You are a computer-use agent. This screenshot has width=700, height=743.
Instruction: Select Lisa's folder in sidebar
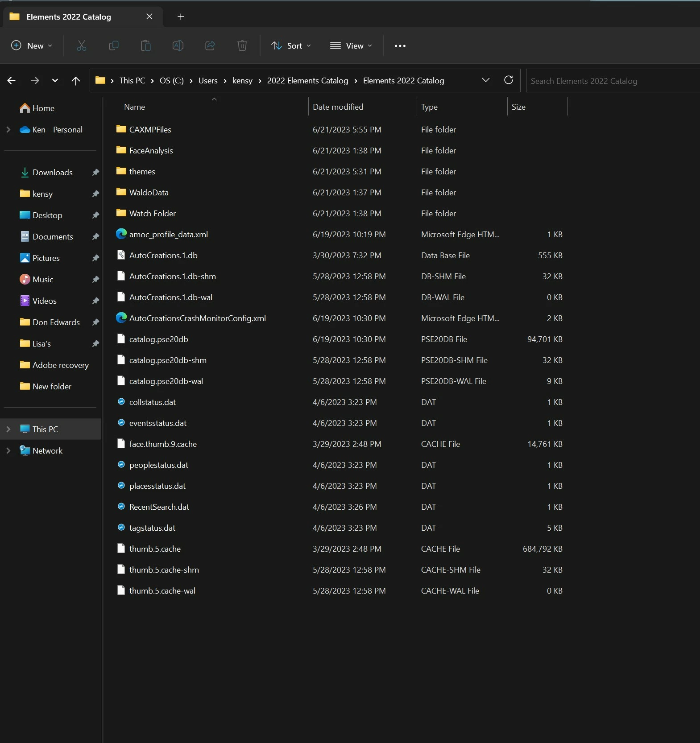point(41,343)
